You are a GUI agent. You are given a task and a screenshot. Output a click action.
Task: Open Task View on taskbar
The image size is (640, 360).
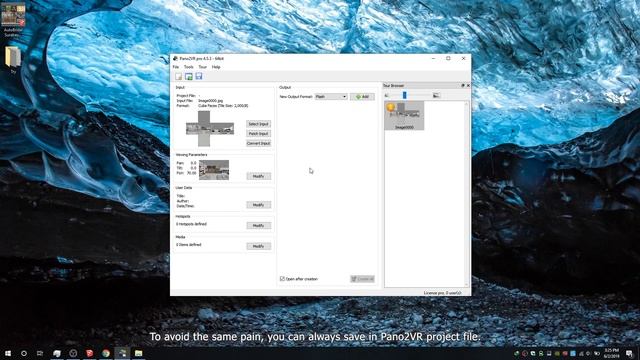click(40, 353)
